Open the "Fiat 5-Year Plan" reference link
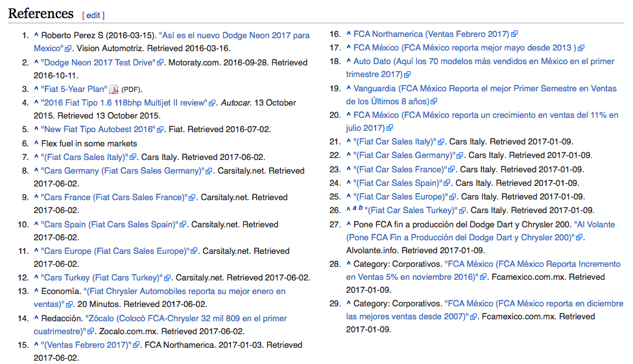 (x=73, y=89)
